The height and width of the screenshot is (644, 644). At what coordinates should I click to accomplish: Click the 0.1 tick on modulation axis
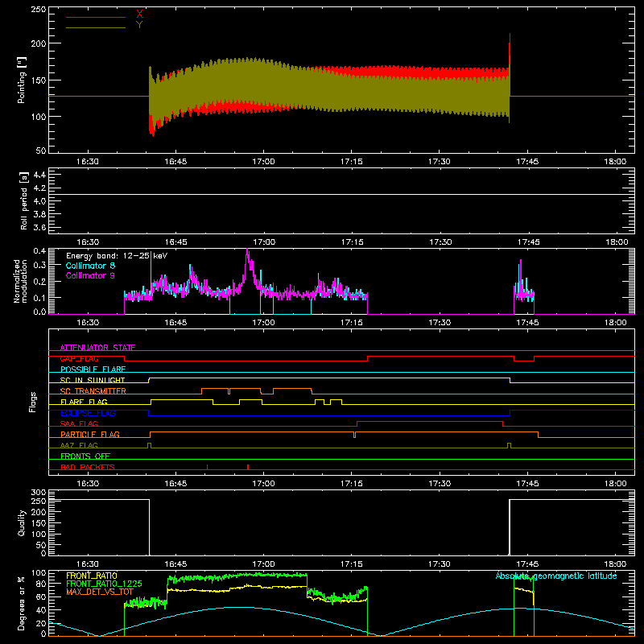pos(39,298)
